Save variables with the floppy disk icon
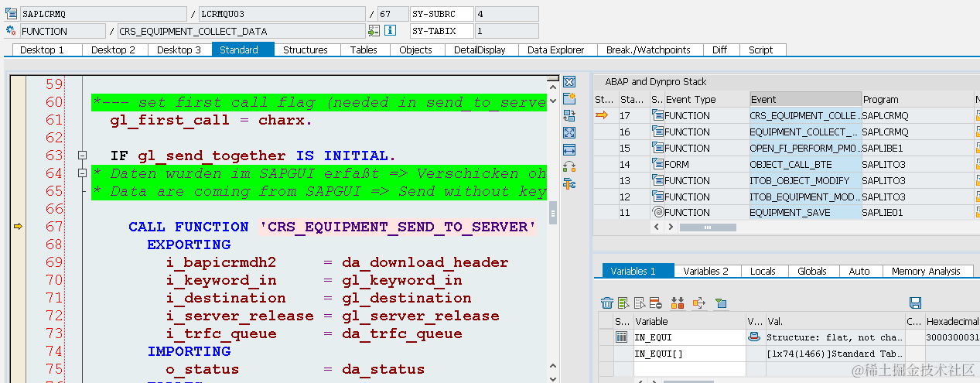This screenshot has width=980, height=383. pyautogui.click(x=916, y=303)
